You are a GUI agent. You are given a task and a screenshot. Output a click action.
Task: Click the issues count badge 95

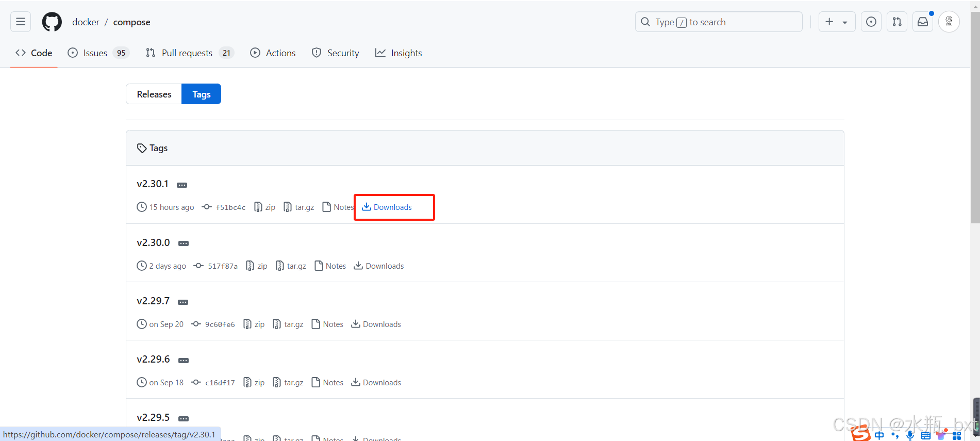(x=121, y=53)
